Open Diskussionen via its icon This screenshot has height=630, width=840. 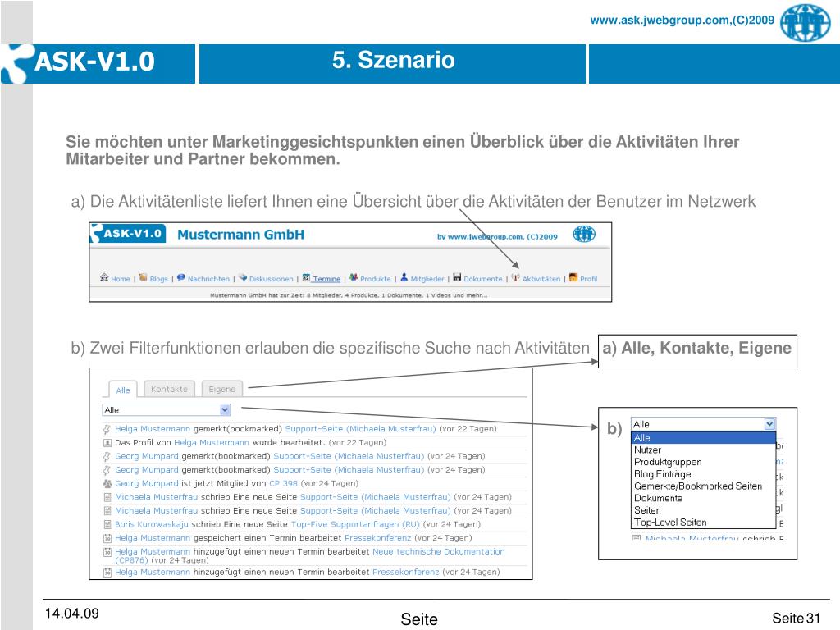tap(243, 277)
